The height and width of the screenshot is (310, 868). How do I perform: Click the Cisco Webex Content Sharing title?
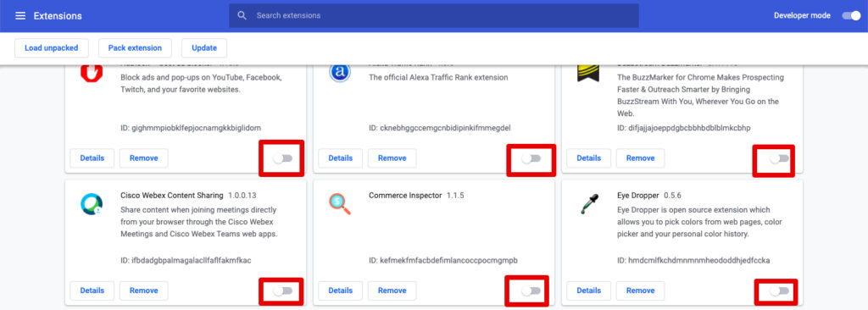[171, 196]
